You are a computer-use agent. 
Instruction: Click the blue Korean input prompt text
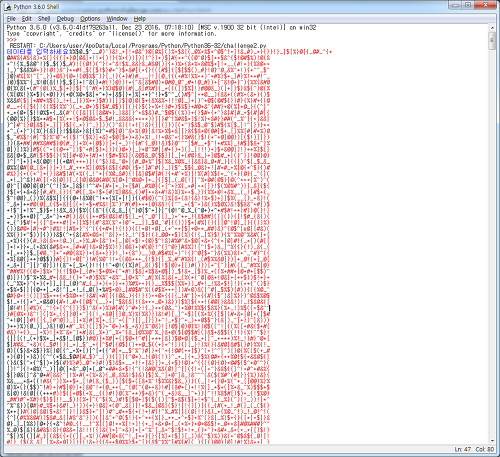coord(37,52)
